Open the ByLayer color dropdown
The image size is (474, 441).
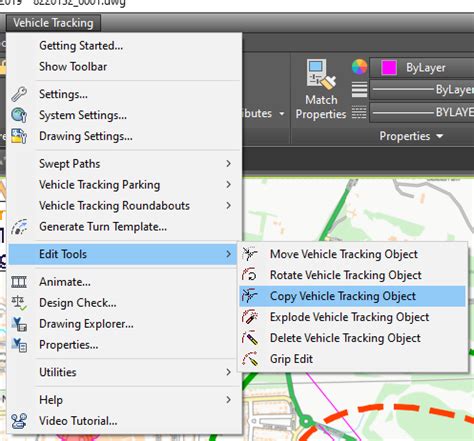coord(422,68)
